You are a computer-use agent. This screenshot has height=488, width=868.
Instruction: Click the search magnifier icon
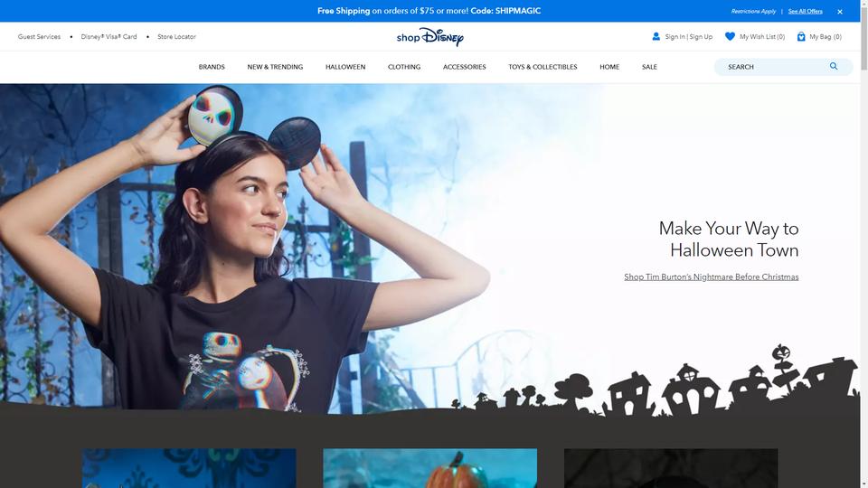(x=834, y=66)
